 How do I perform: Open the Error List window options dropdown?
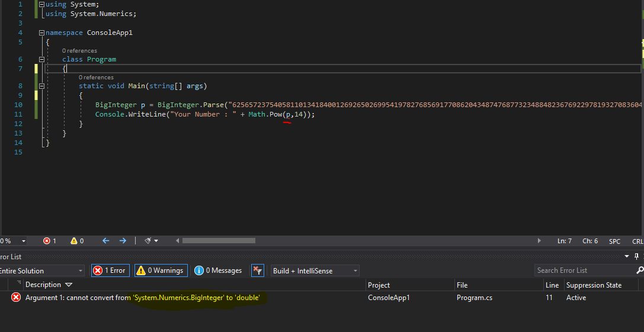tap(627, 256)
